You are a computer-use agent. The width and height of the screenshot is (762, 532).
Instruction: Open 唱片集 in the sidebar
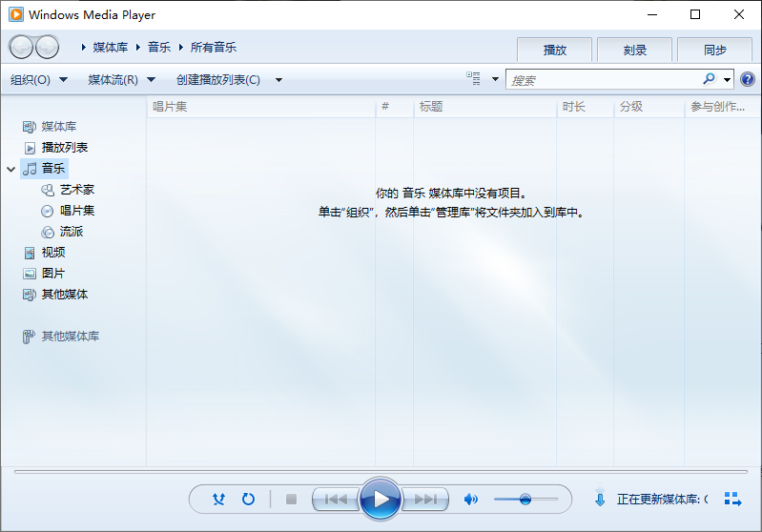[68, 211]
